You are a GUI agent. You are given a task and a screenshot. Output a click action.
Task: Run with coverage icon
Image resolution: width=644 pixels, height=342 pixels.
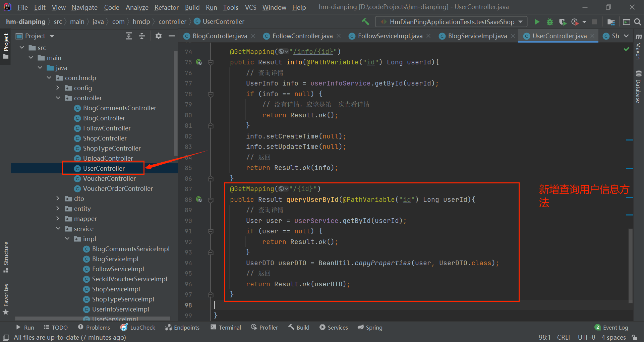pos(563,22)
